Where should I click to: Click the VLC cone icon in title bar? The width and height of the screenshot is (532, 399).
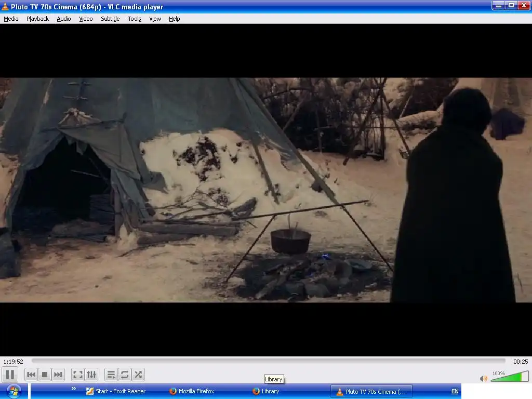pos(5,6)
